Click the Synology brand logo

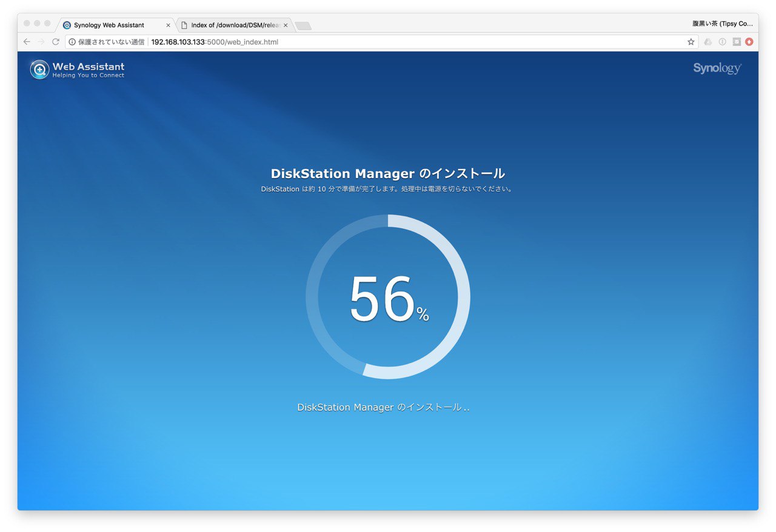pos(717,68)
